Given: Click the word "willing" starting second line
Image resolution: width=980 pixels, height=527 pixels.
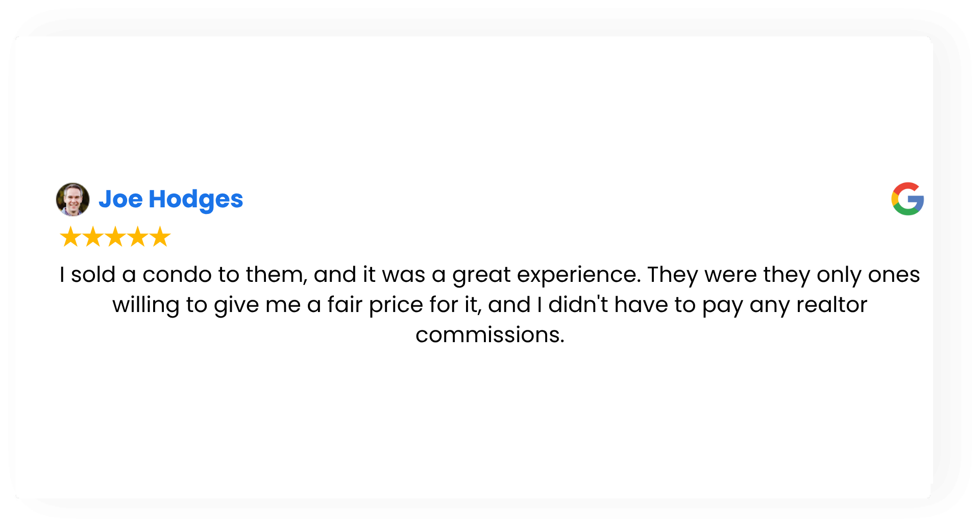Looking at the screenshot, I should [145, 305].
